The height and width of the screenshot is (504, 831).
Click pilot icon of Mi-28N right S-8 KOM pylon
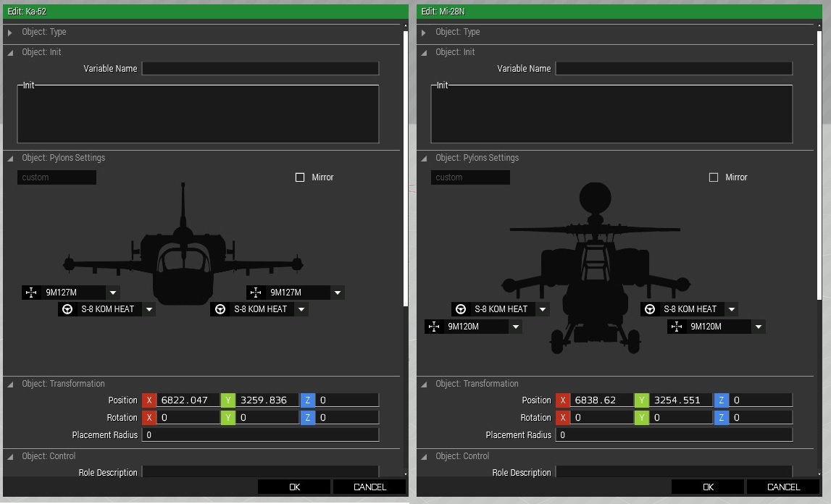650,309
